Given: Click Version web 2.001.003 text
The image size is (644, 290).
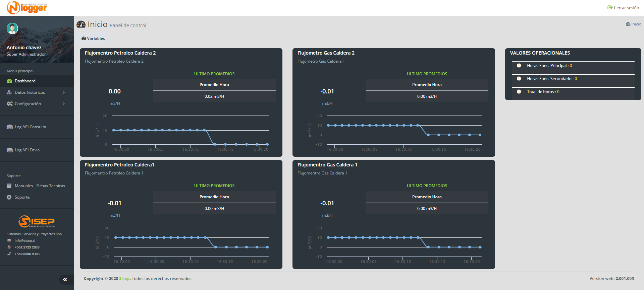Looking at the screenshot, I should point(611,279).
